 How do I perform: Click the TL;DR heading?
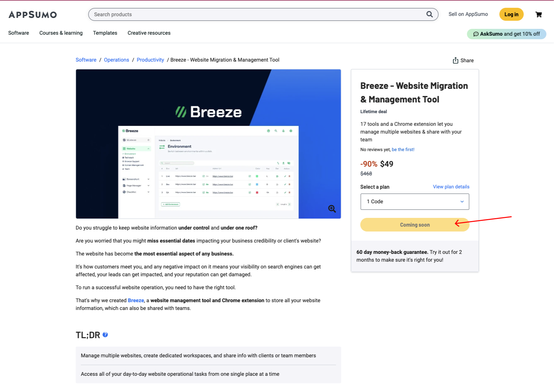(x=88, y=335)
